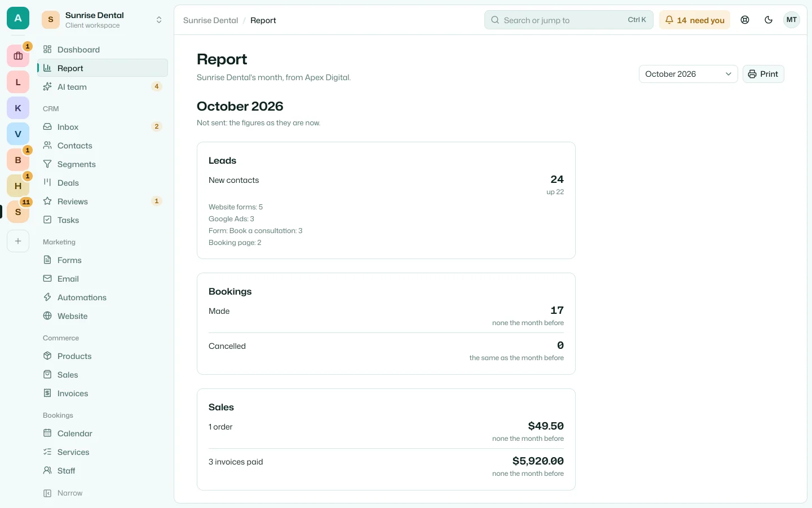The width and height of the screenshot is (812, 508).
Task: Switch to the H workspace avatar
Action: pyautogui.click(x=18, y=186)
